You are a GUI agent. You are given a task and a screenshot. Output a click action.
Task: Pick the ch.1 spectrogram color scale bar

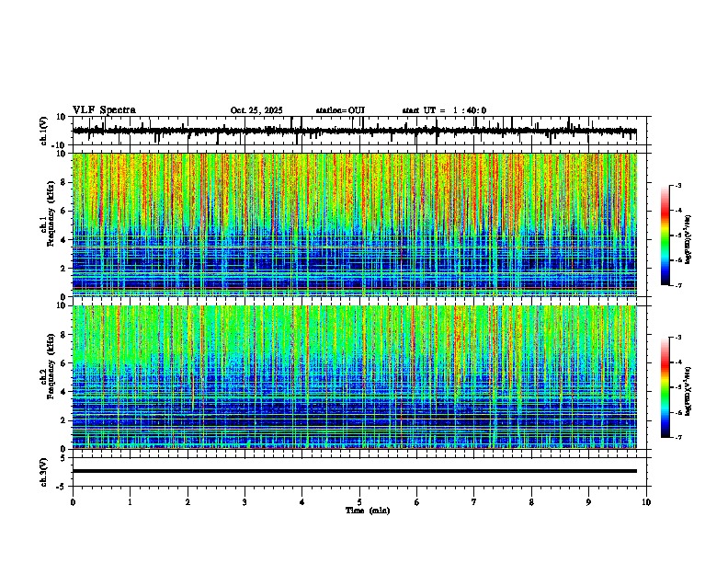tap(665, 236)
